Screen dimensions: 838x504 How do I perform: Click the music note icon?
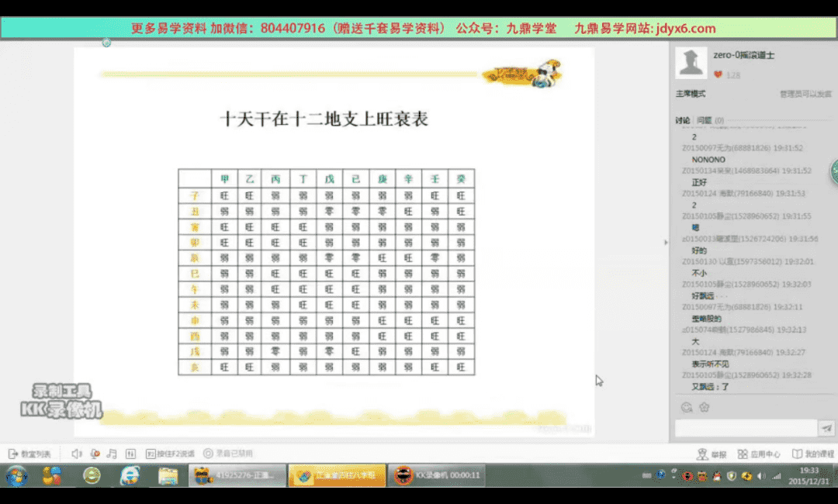pyautogui.click(x=112, y=454)
